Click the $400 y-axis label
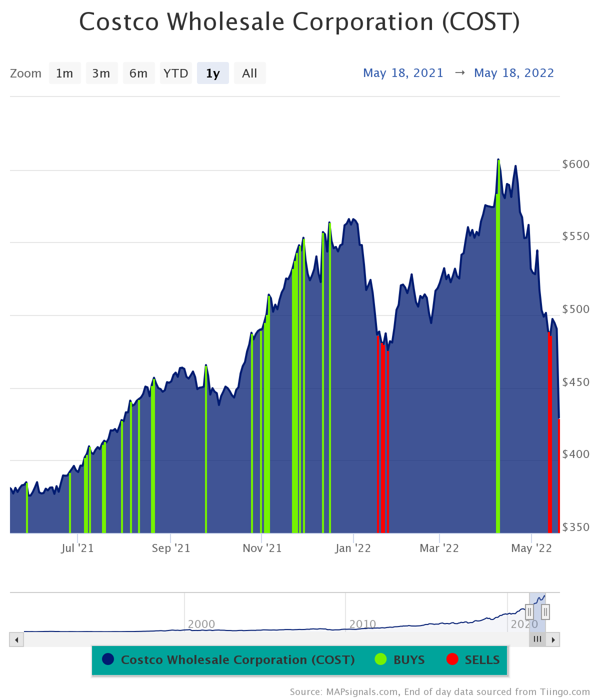The image size is (600, 700). point(576,454)
